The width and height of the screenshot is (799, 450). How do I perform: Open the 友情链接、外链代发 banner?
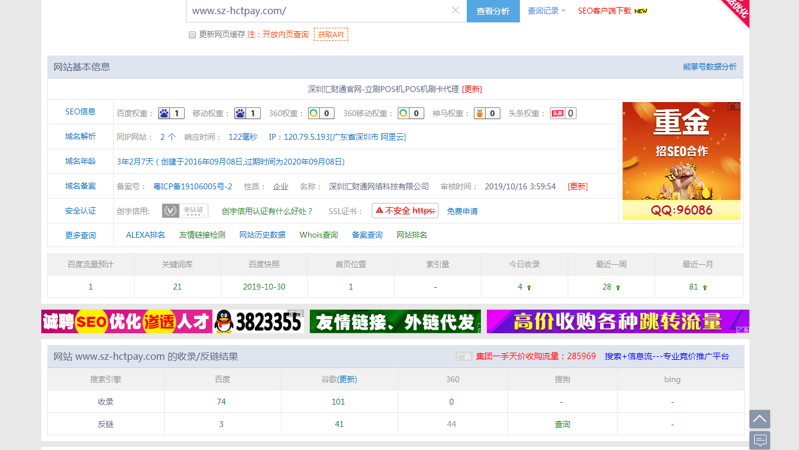tap(395, 322)
